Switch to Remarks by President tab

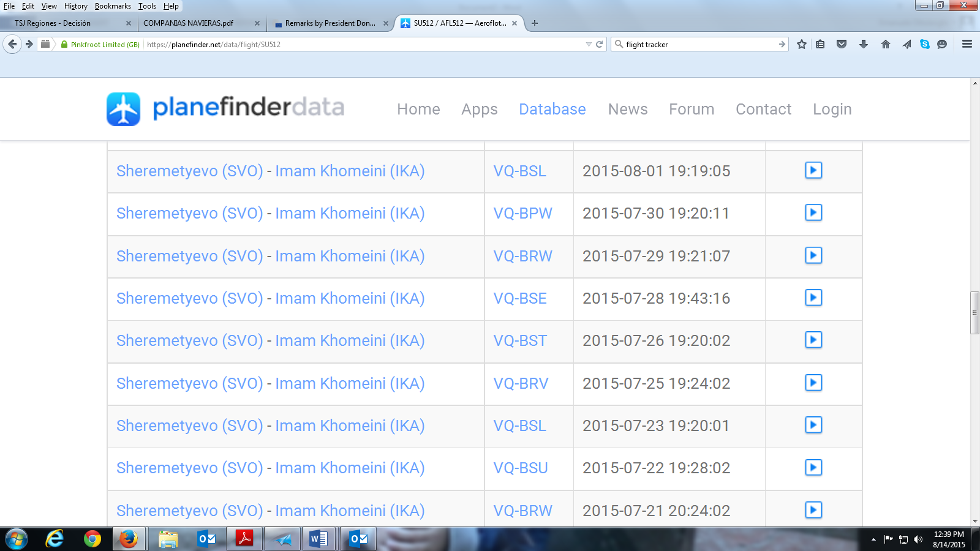point(330,23)
